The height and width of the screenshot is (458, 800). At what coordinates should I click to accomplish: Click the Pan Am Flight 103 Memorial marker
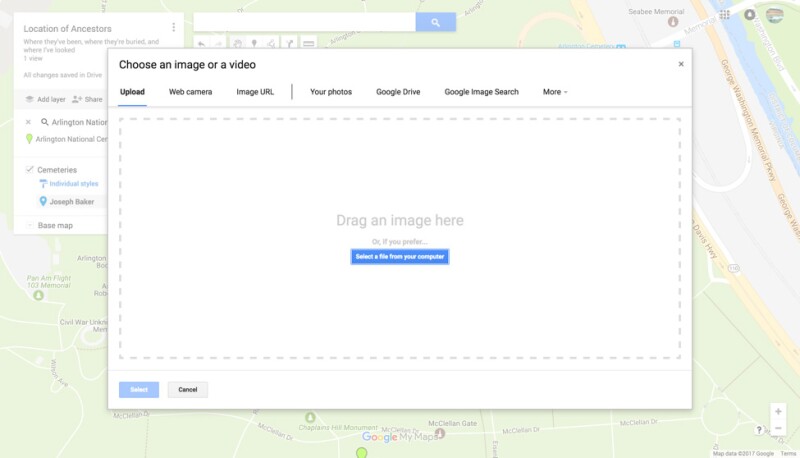coord(38,295)
